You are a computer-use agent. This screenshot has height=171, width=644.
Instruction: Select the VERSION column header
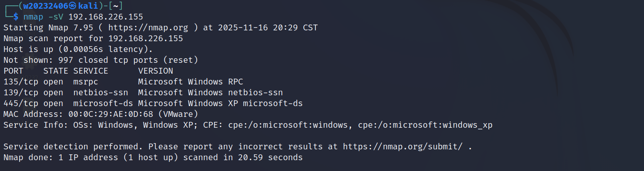(156, 71)
